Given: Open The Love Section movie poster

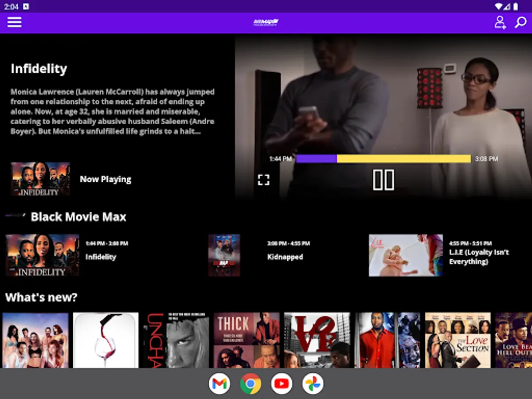Looking at the screenshot, I should coord(458,340).
